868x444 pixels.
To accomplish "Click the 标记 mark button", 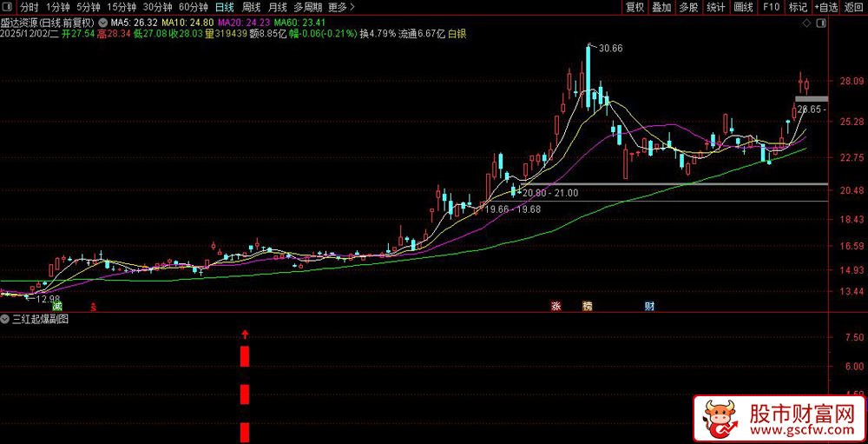I will [798, 7].
